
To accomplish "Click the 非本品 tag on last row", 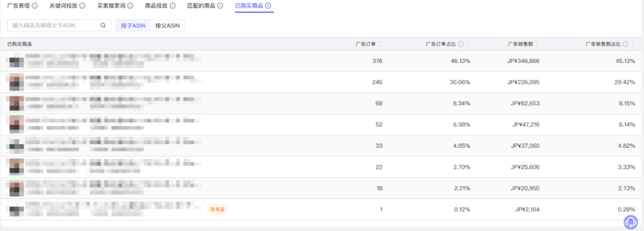I will [x=217, y=210].
